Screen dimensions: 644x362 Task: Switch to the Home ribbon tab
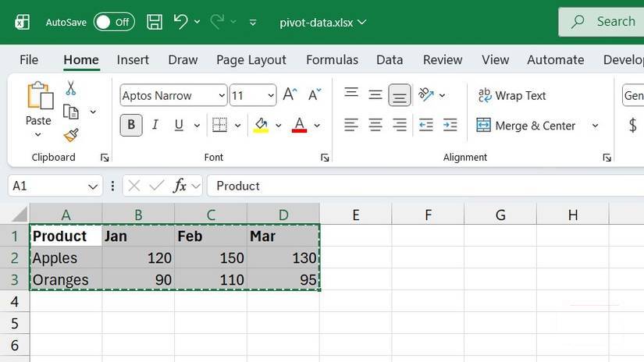[81, 60]
